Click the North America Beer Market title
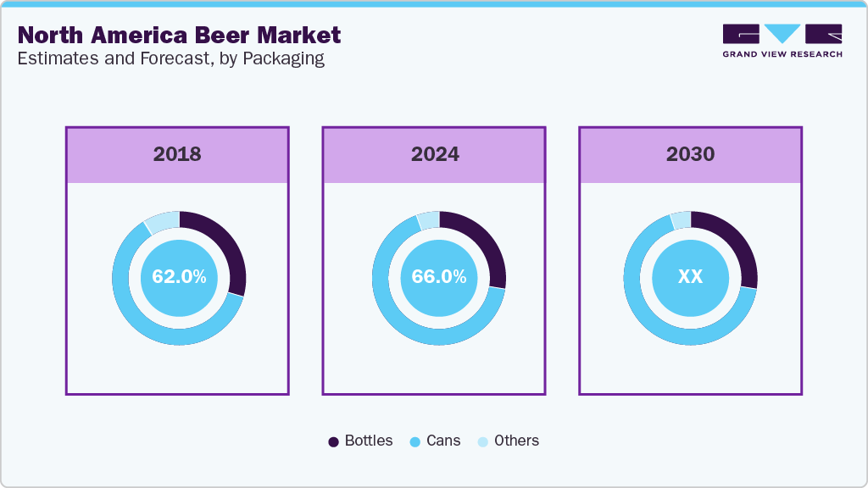Viewport: 868px width, 488px height. [x=179, y=36]
